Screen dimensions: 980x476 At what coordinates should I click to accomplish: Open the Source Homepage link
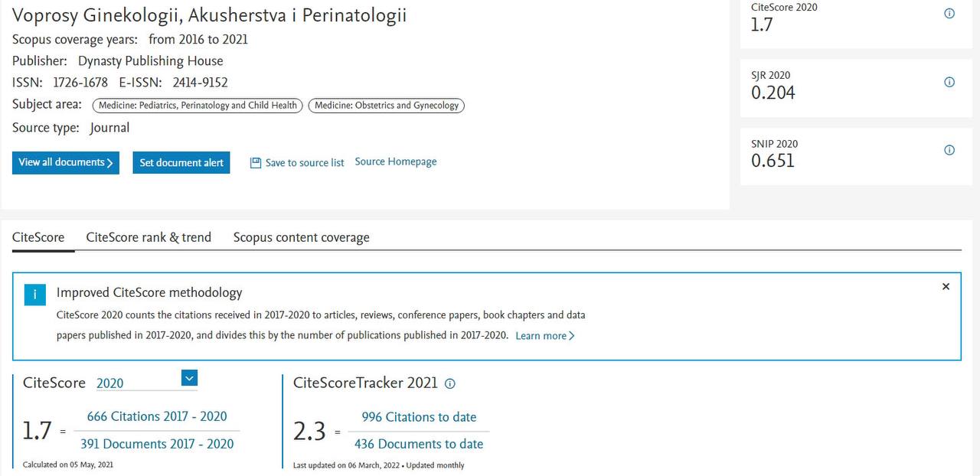(396, 161)
